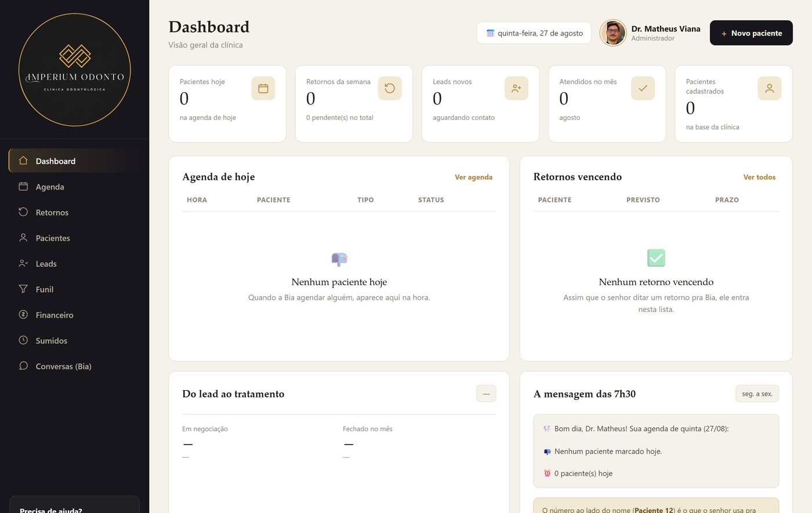Screen dimensions: 812x513
Task: Open Dr. Matheus Viana profile photo
Action: click(613, 33)
